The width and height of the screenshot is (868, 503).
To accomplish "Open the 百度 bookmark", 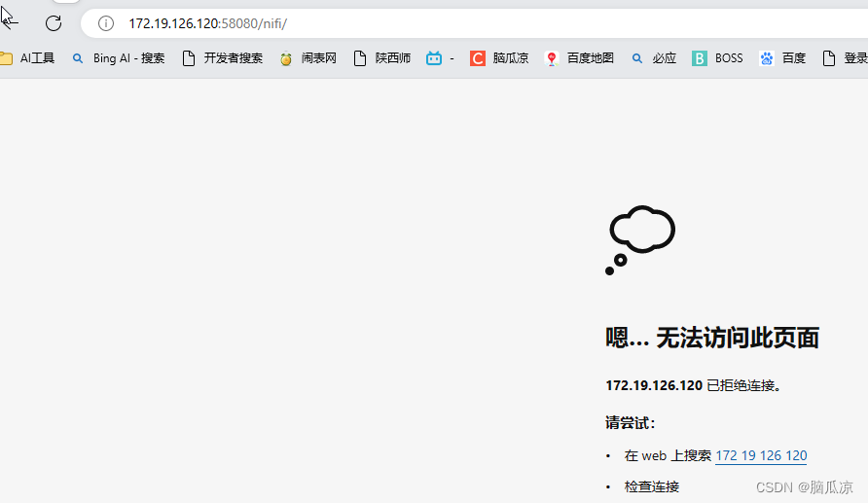I will (782, 58).
